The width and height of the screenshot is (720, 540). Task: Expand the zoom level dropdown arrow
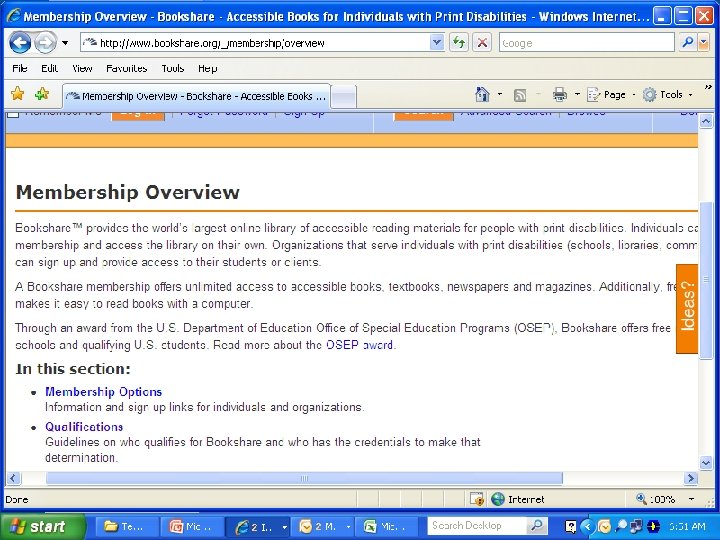tap(691, 499)
